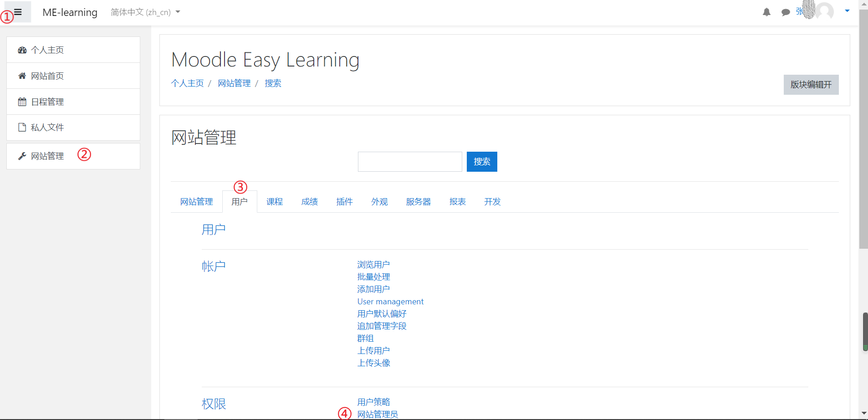Click the 搜索 button
The image size is (868, 420).
point(482,161)
